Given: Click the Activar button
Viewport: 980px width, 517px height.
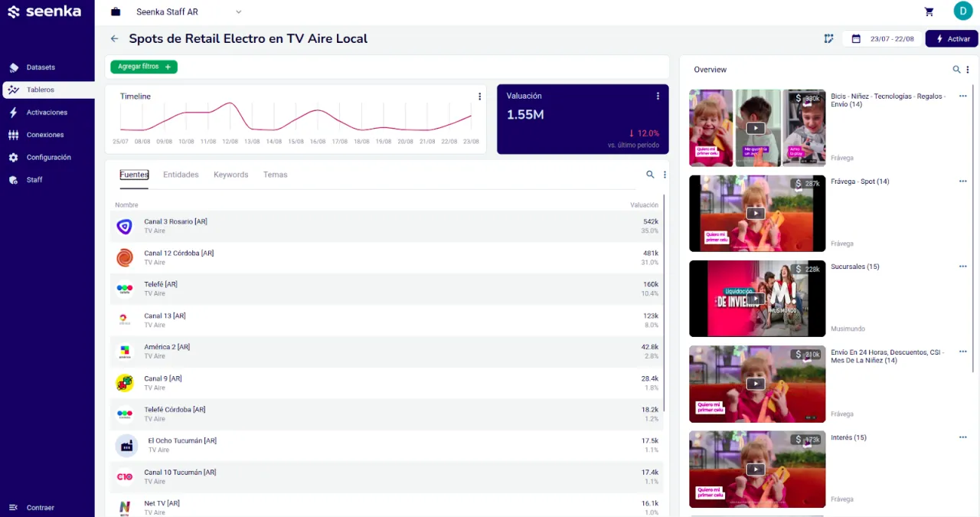Looking at the screenshot, I should (952, 38).
